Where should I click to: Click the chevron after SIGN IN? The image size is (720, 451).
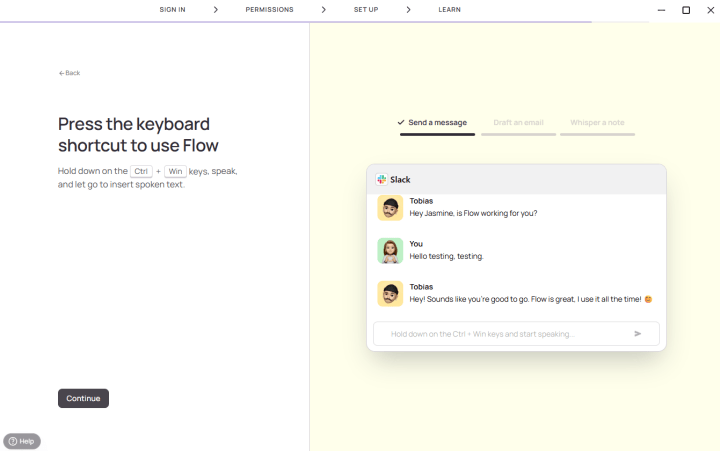tap(215, 10)
